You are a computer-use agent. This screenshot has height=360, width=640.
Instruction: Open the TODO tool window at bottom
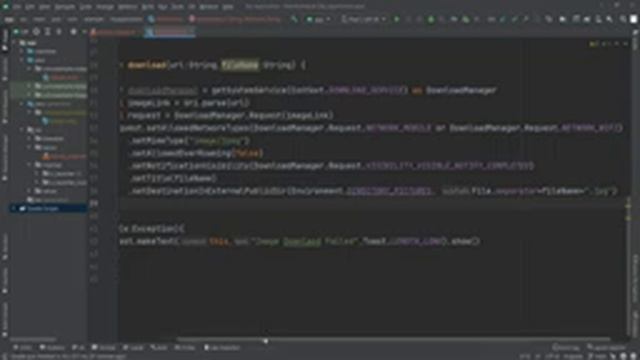point(23,348)
